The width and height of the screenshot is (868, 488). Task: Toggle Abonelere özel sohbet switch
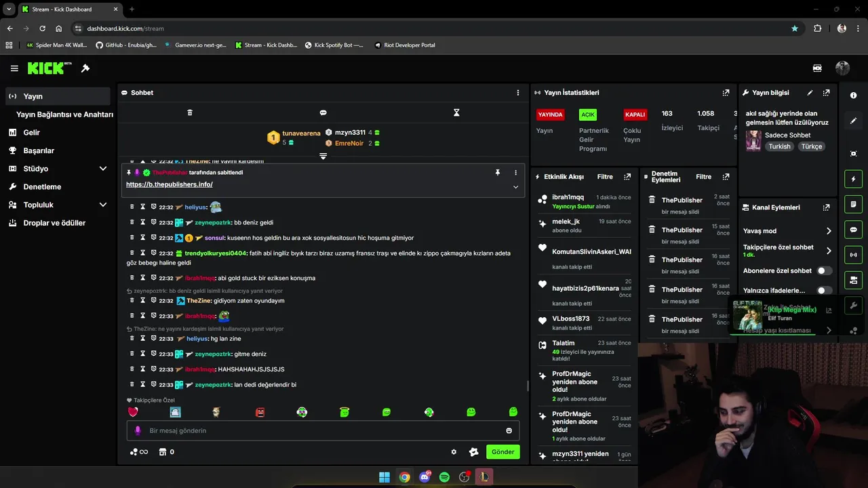(x=825, y=270)
